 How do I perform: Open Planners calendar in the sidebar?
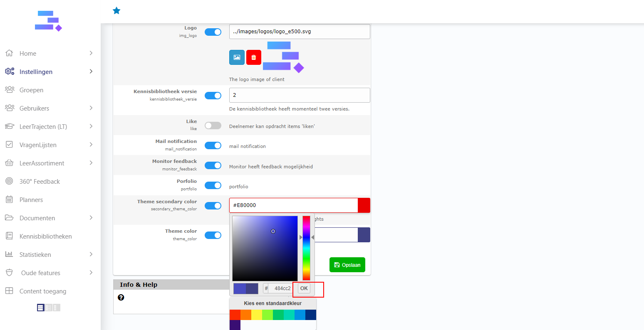tap(31, 200)
